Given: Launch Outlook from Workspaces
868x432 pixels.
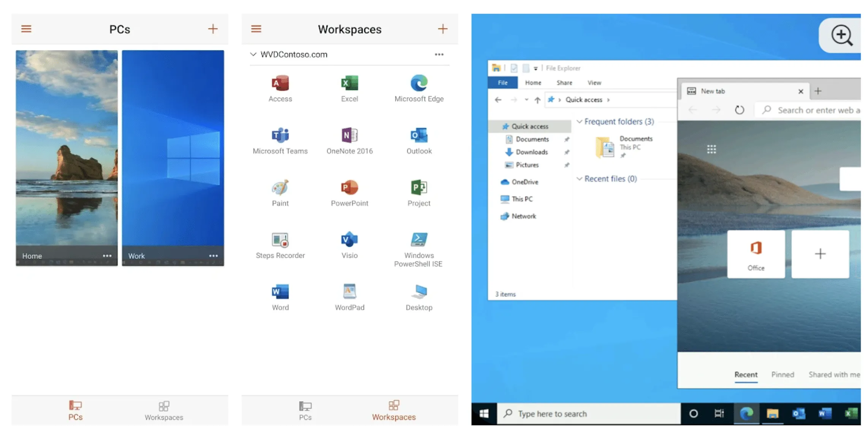Looking at the screenshot, I should [x=419, y=141].
